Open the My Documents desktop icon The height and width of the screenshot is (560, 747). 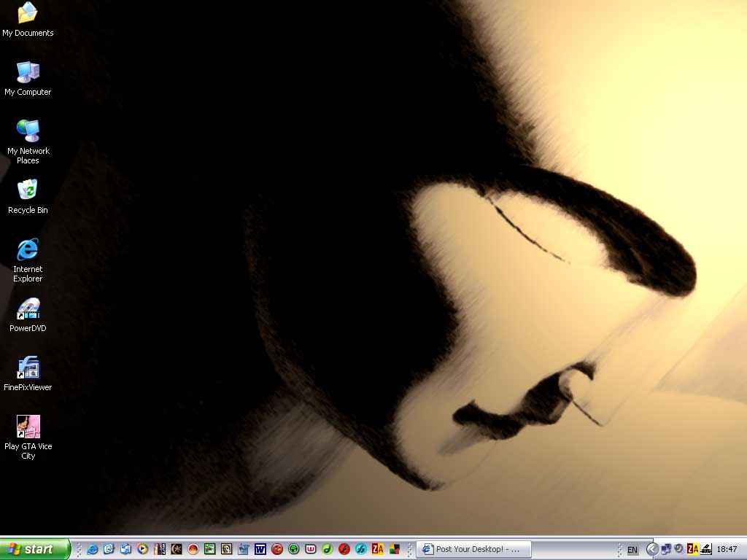pos(28,19)
